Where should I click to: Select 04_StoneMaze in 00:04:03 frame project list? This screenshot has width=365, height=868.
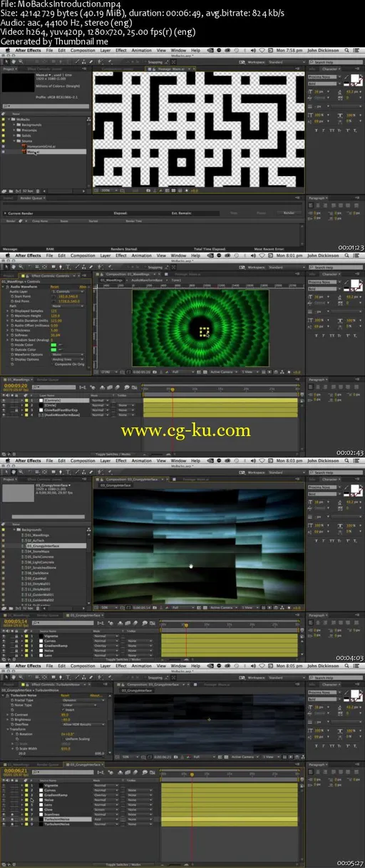coord(40,551)
